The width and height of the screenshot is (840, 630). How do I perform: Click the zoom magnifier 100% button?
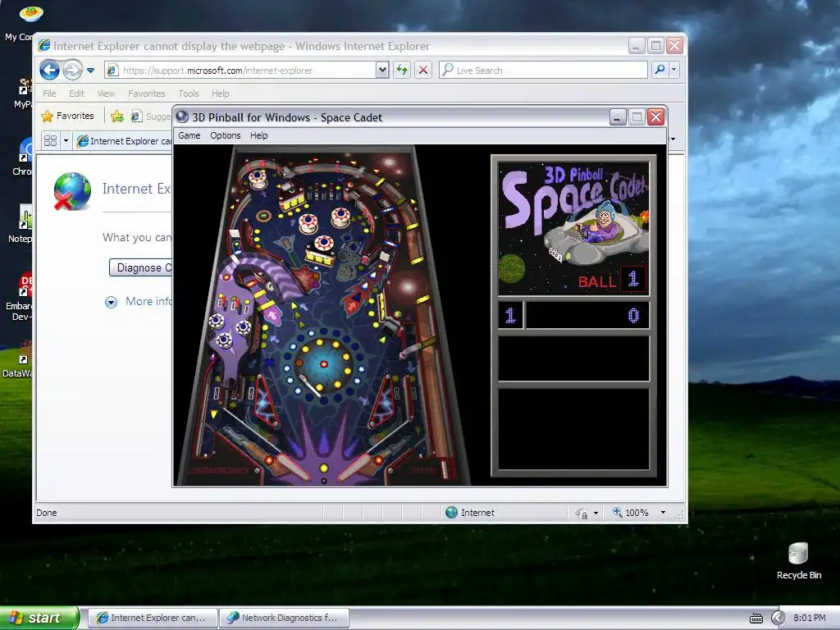point(631,513)
